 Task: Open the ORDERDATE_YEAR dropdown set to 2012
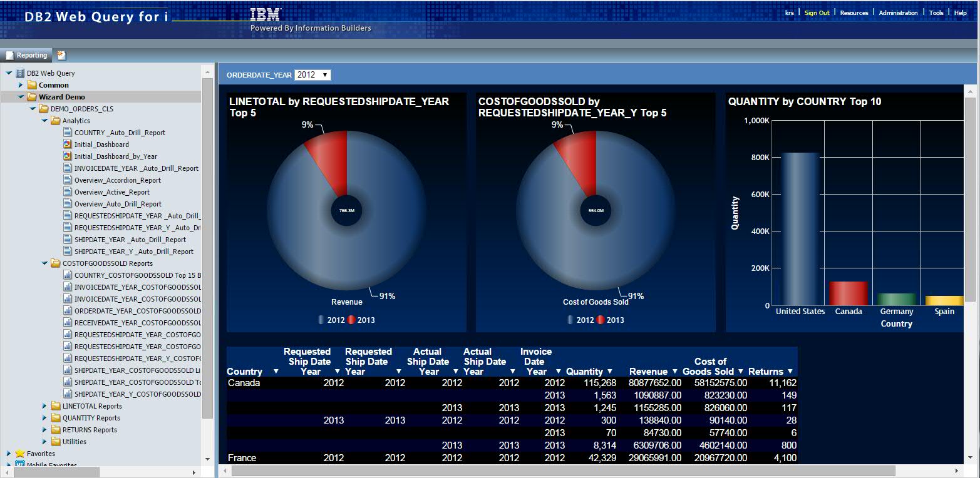click(x=312, y=75)
